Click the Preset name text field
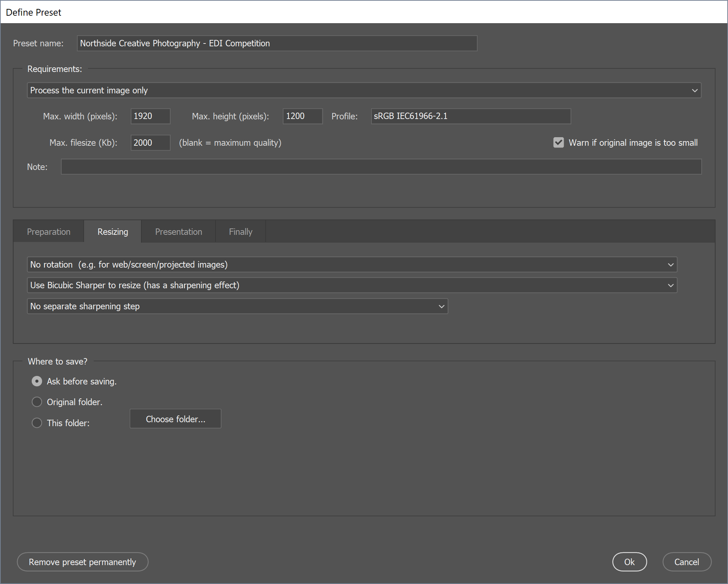The width and height of the screenshot is (728, 584). [x=277, y=43]
